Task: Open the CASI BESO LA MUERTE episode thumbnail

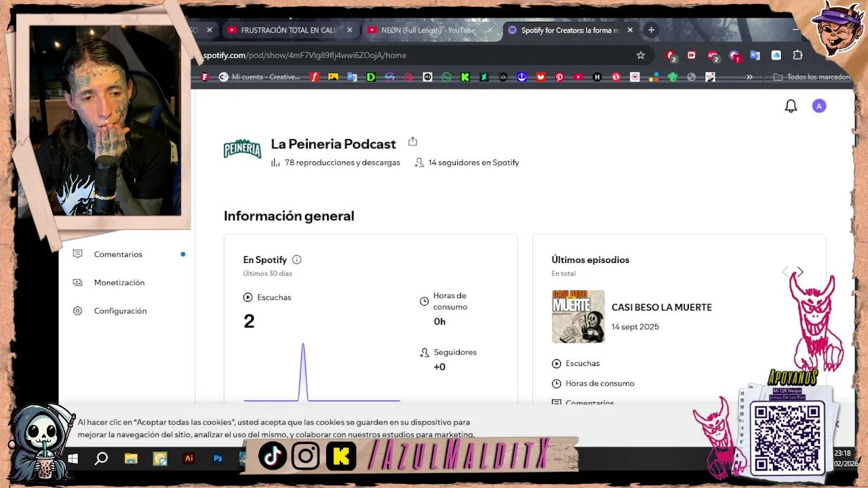Action: pyautogui.click(x=578, y=317)
